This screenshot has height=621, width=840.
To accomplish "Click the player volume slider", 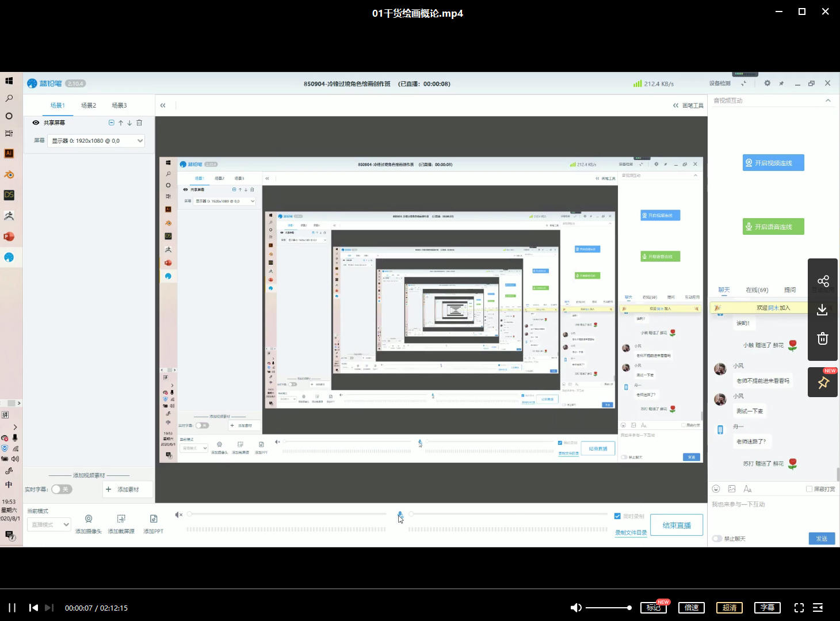I will (608, 608).
